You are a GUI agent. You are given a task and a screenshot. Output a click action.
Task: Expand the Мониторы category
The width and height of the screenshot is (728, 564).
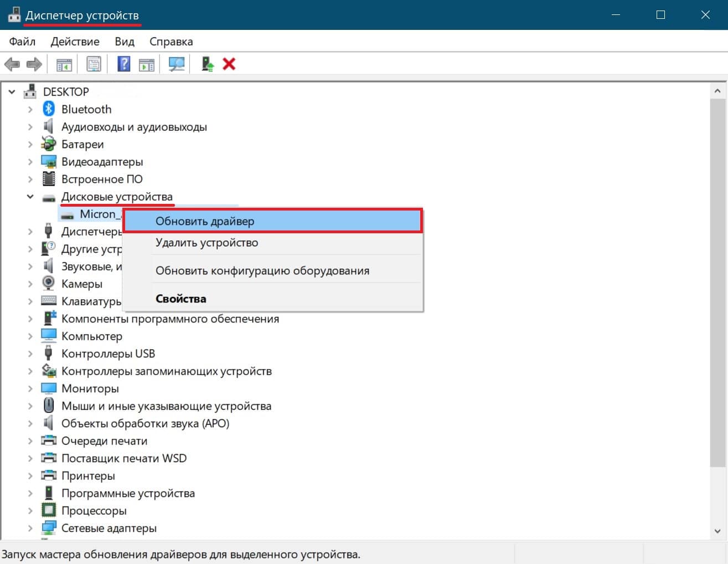pyautogui.click(x=30, y=388)
